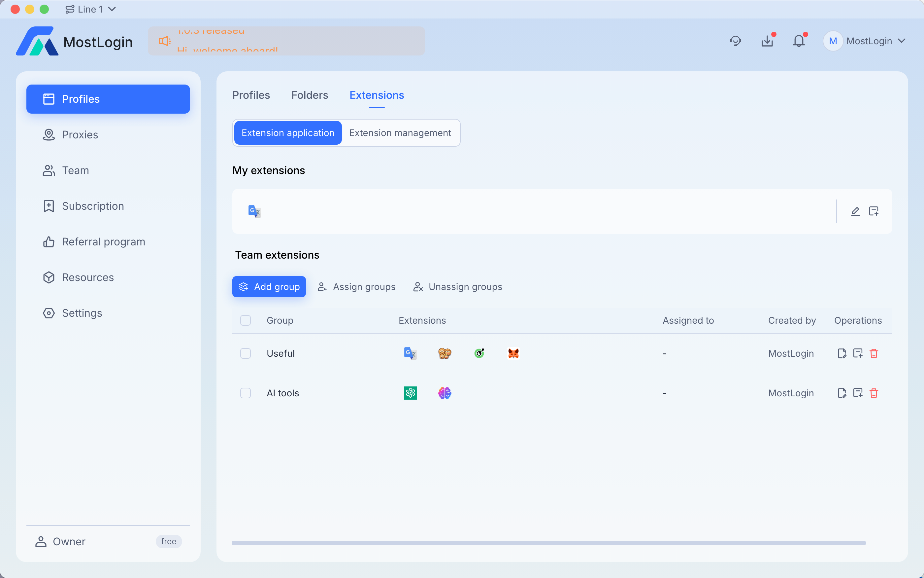924x578 pixels.
Task: Click the My extensions heading
Action: coord(269,170)
